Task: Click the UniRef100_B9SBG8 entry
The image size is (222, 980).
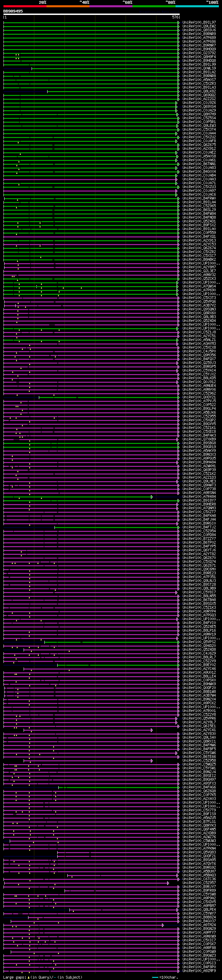Action: click(199, 443)
